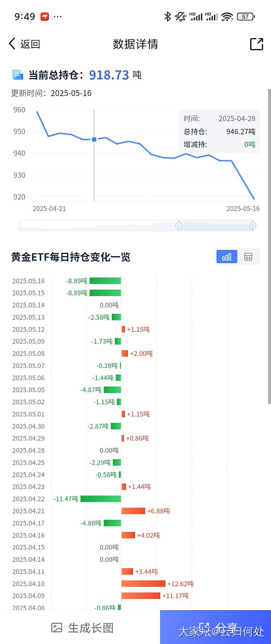Screen dimensions: 271x644
Task: Click the -2.87吨 value for 2025.04.30
Action: coord(98,426)
